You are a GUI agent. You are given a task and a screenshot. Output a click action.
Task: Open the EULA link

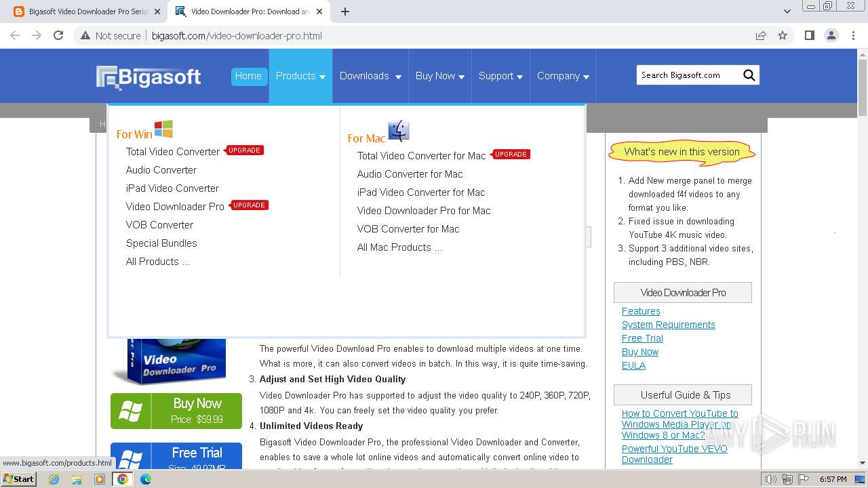633,365
